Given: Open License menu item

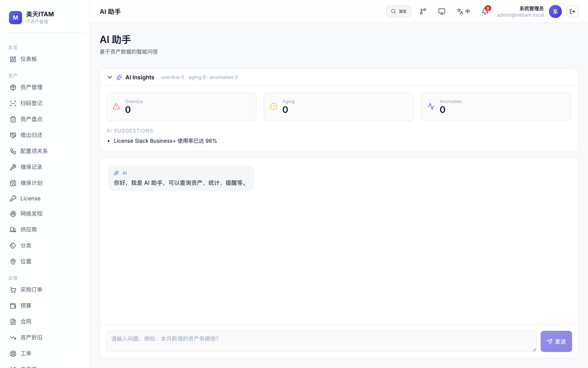Looking at the screenshot, I should 45,199.
